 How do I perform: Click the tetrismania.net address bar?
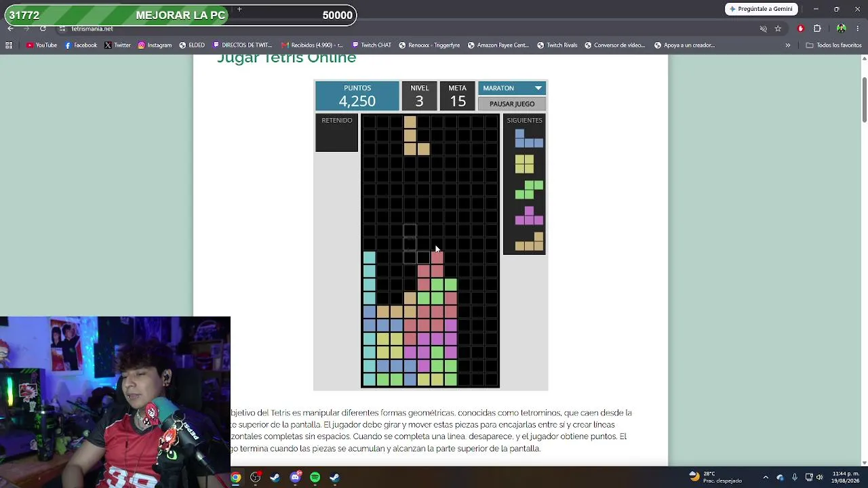coord(407,28)
